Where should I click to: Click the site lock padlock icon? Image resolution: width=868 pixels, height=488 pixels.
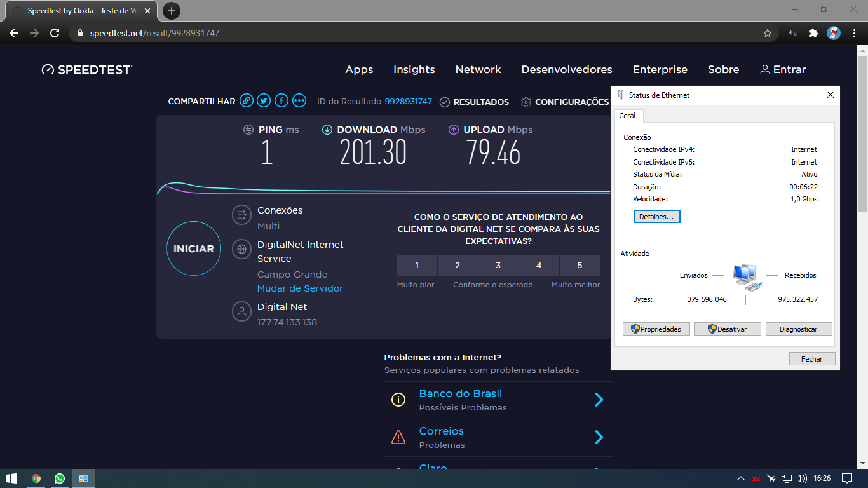click(x=79, y=33)
